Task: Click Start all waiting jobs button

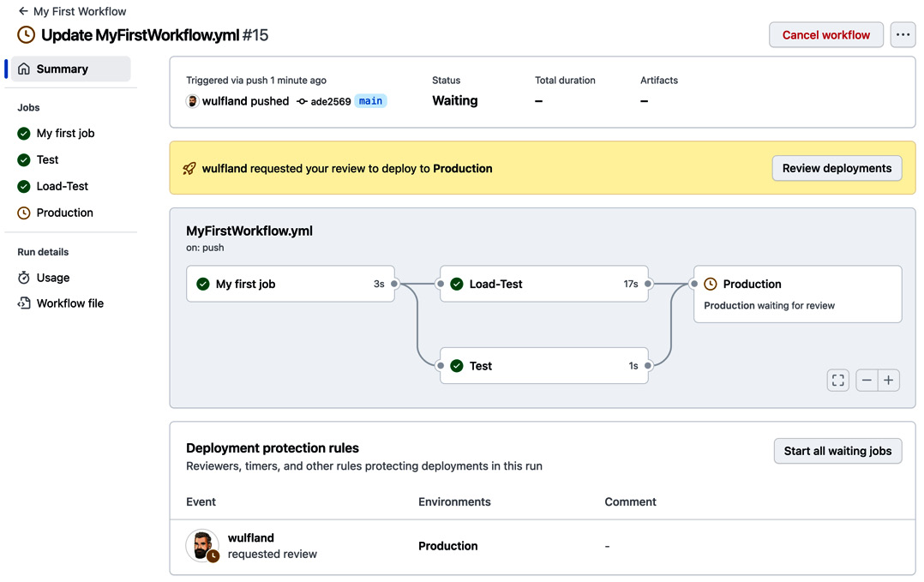Action: (837, 451)
